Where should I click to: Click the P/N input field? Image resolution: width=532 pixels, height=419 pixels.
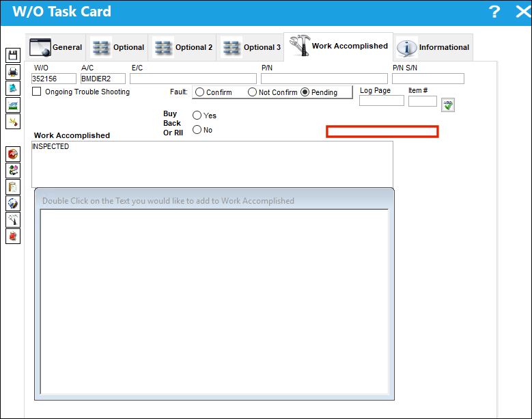(324, 79)
